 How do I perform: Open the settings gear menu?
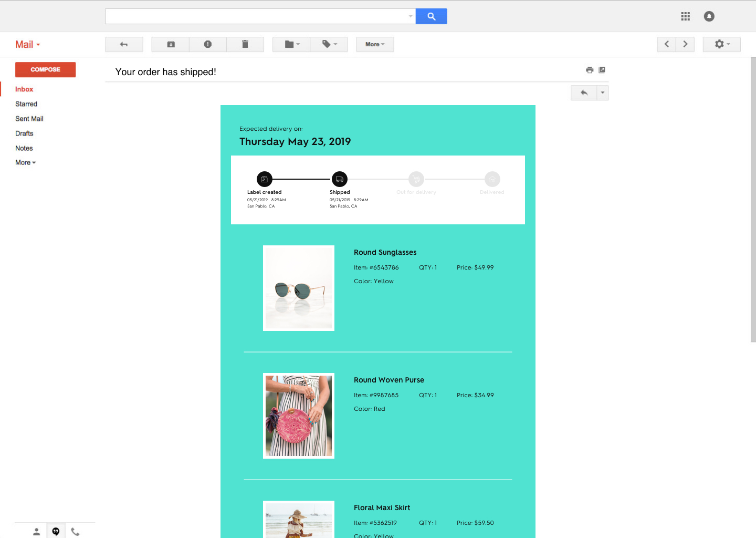coord(721,44)
